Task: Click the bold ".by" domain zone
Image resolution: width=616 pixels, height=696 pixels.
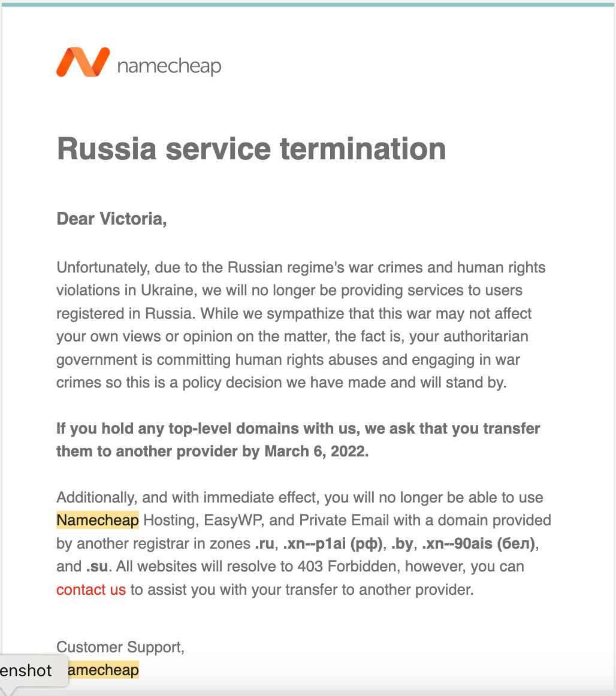Action: [401, 543]
